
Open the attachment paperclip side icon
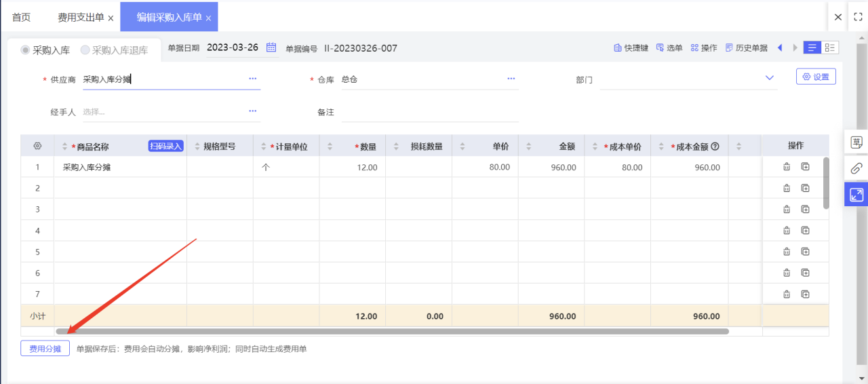(x=856, y=168)
